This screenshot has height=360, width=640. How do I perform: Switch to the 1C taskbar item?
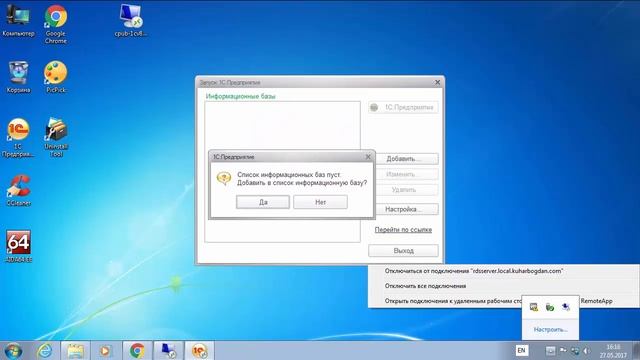pyautogui.click(x=200, y=351)
